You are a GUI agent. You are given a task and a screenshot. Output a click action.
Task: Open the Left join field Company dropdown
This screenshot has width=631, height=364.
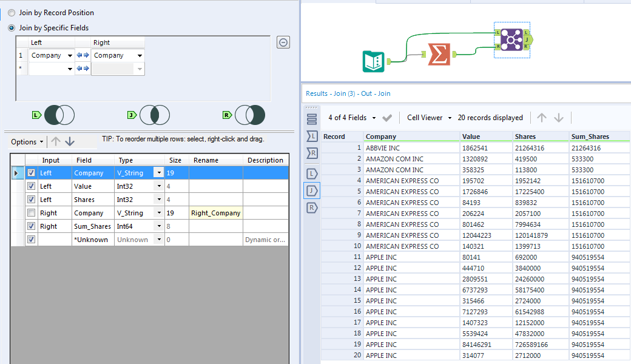coord(69,56)
